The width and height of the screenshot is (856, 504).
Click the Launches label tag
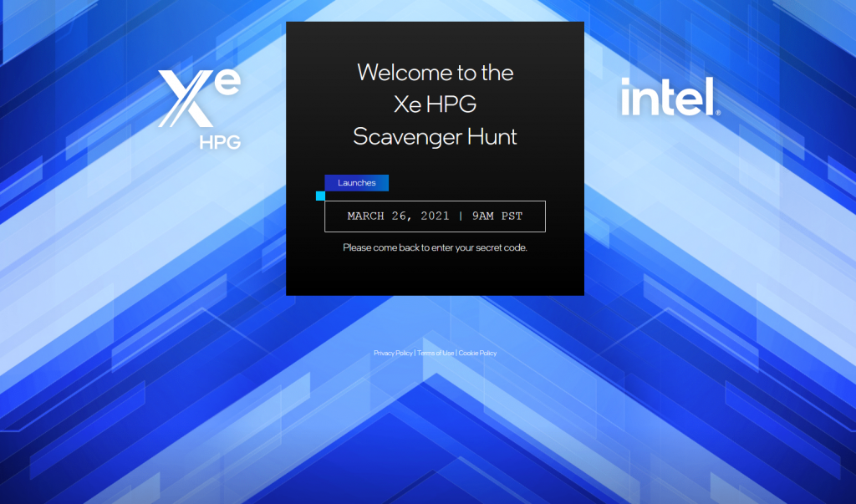[x=356, y=183]
